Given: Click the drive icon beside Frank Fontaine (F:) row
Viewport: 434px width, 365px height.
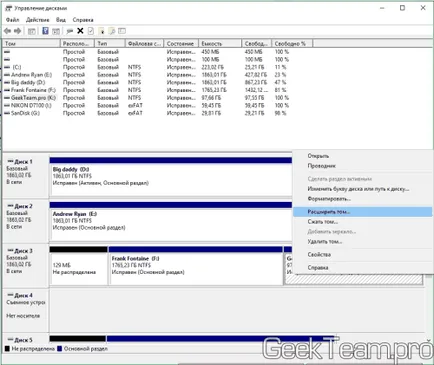Looking at the screenshot, I should click(7, 90).
